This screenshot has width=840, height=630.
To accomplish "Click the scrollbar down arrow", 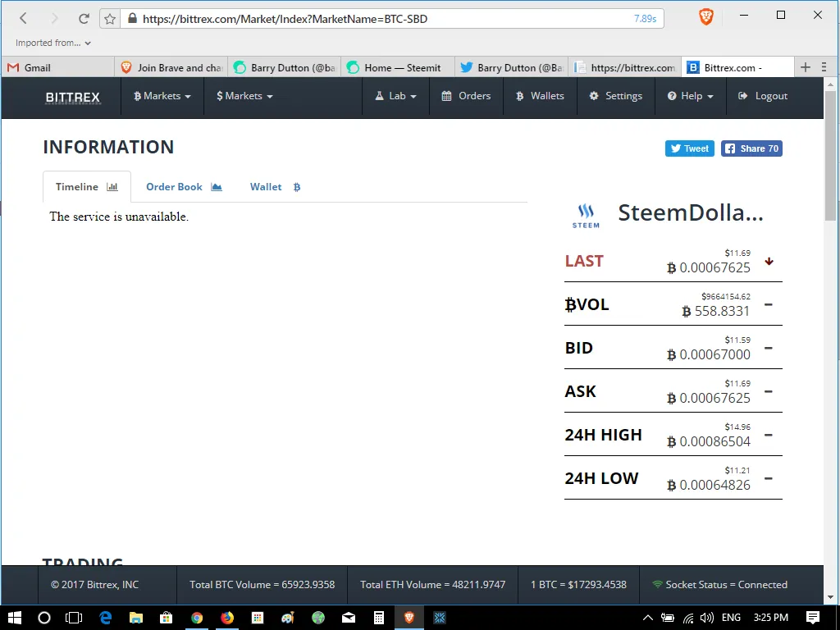I will 830,597.
